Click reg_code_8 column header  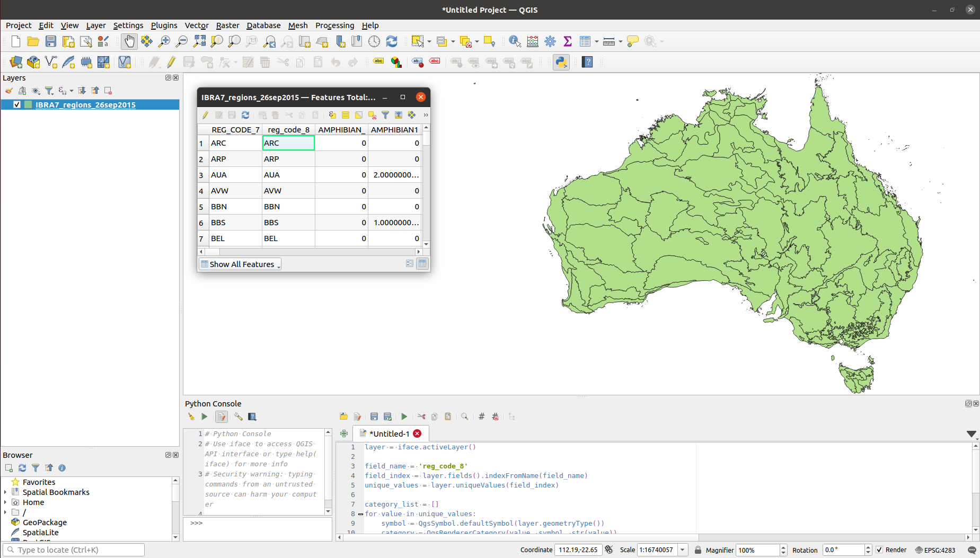coord(288,130)
